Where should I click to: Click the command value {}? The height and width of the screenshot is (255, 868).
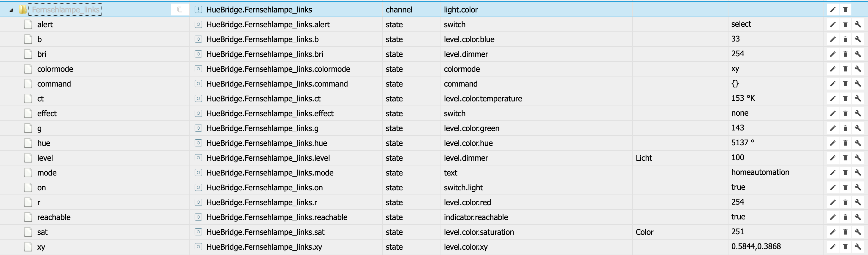[x=735, y=83]
